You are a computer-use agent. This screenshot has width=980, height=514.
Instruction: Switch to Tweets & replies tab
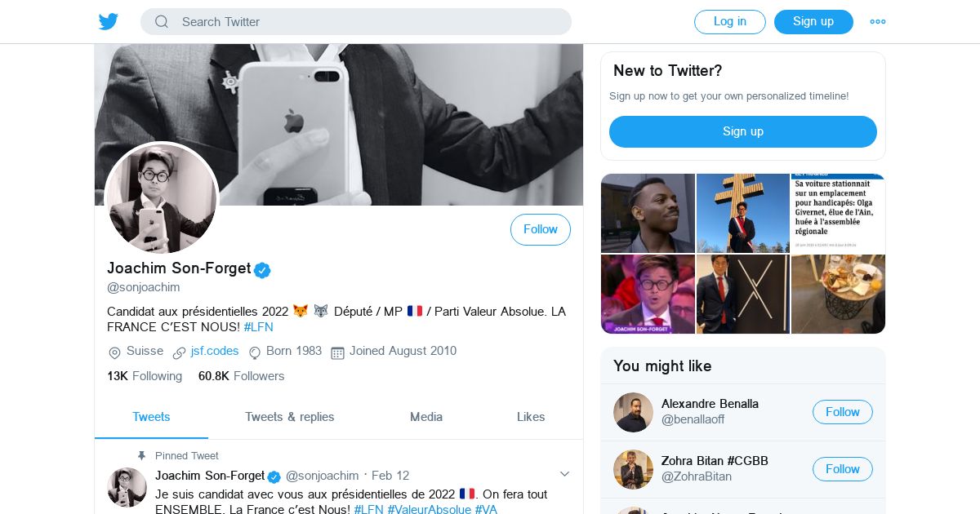click(290, 417)
